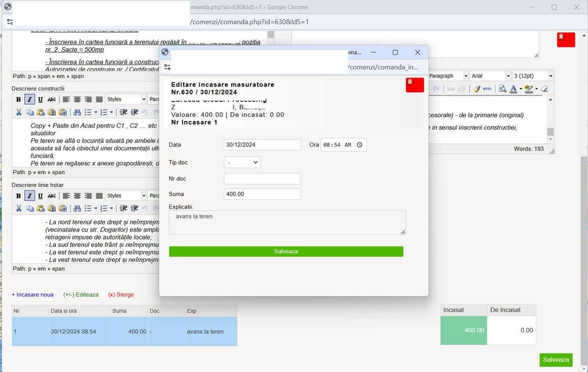588x372 pixels.
Task: Open Find binoculars in Descriere linie hotar toolbar
Action: (x=77, y=208)
